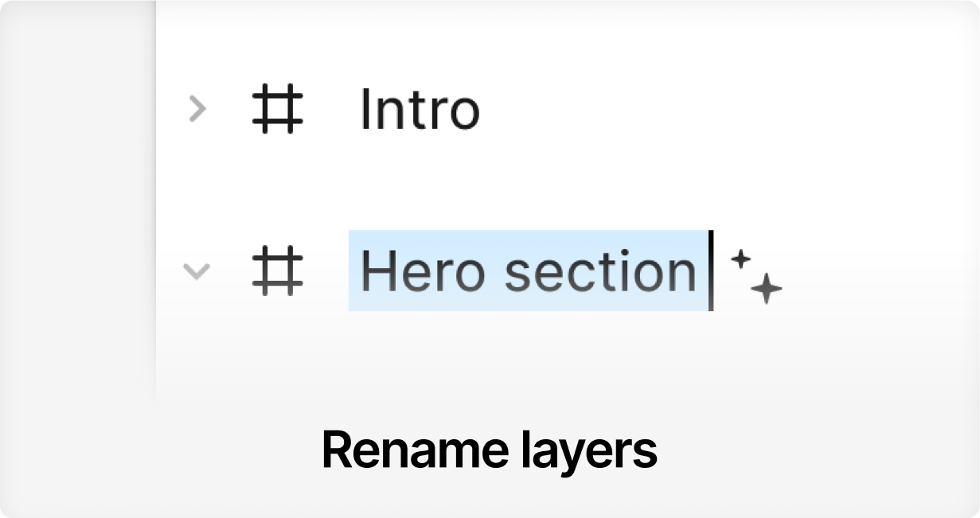
Task: Expand the Intro layer chevron
Action: 197,109
